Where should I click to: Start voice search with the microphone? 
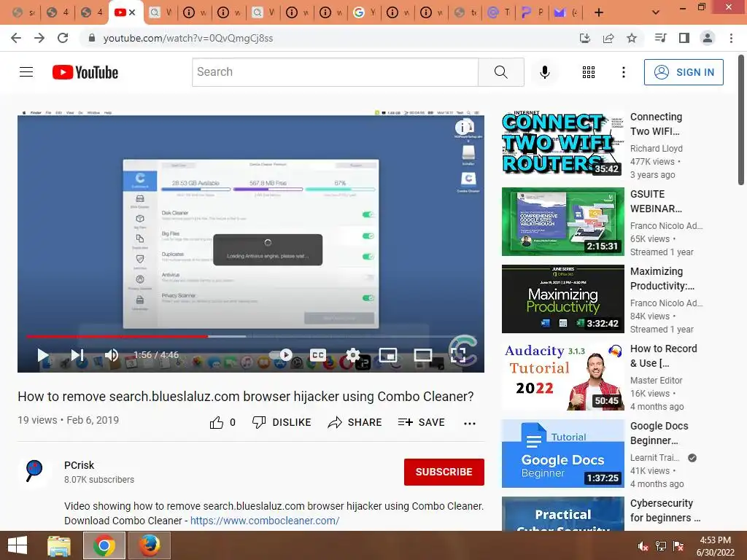click(x=544, y=72)
